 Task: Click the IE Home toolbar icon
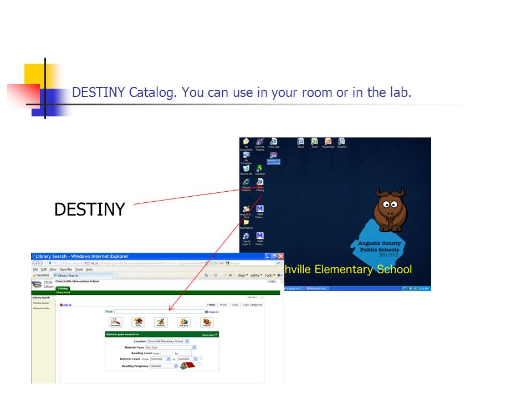(206, 275)
